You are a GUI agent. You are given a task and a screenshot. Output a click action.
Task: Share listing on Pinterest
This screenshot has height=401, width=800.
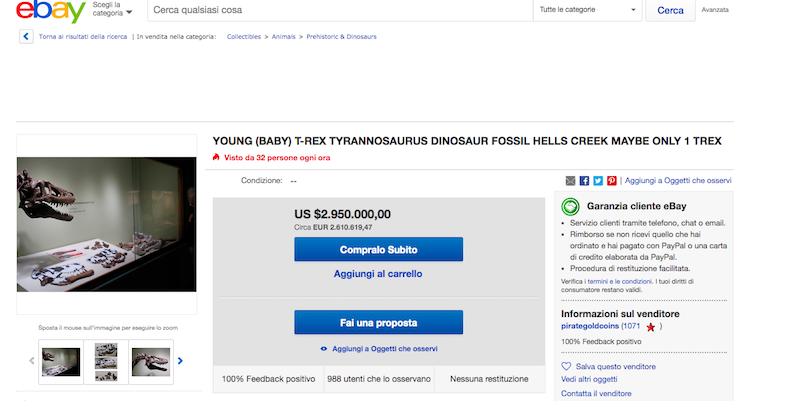tap(611, 180)
